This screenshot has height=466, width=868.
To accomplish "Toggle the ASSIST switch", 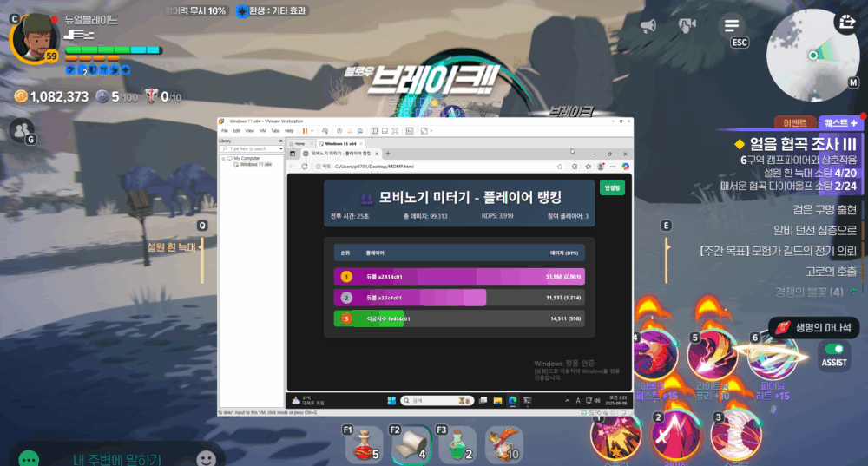I will tap(833, 349).
